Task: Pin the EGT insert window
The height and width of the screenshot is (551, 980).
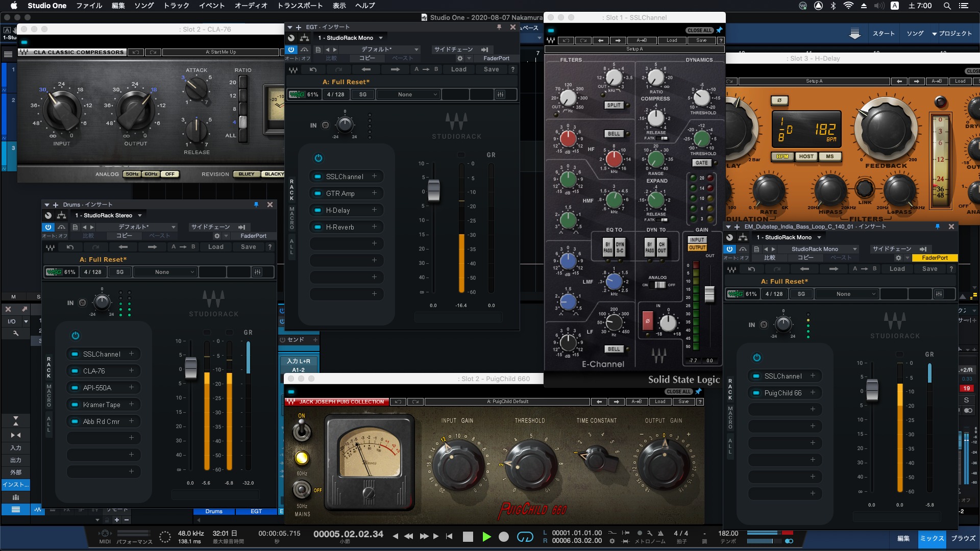Action: point(499,27)
